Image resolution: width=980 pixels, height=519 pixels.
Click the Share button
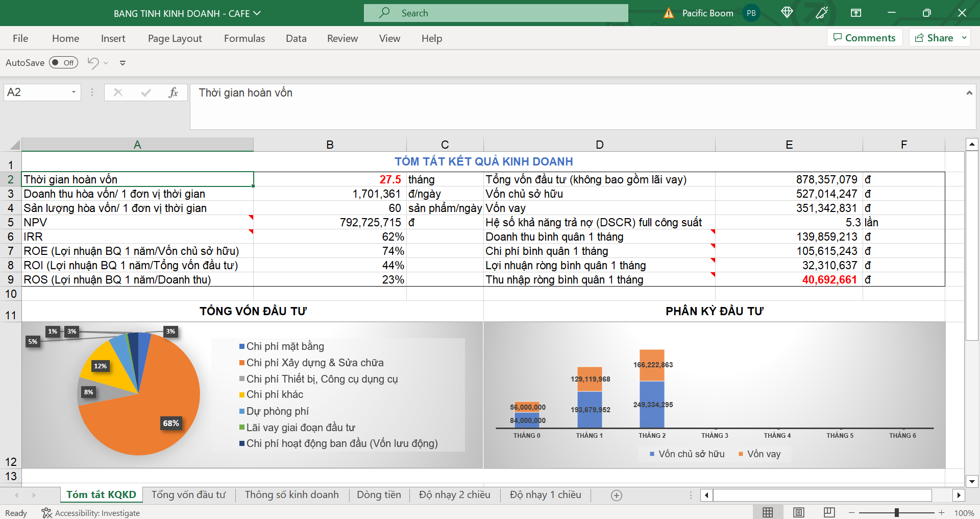(x=934, y=38)
